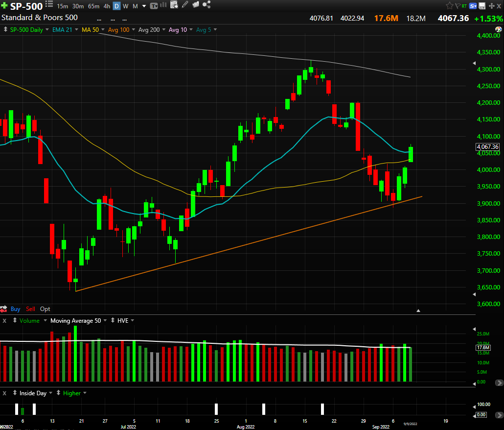
Task: Click reorder arrows beside Volume label
Action: (15, 320)
